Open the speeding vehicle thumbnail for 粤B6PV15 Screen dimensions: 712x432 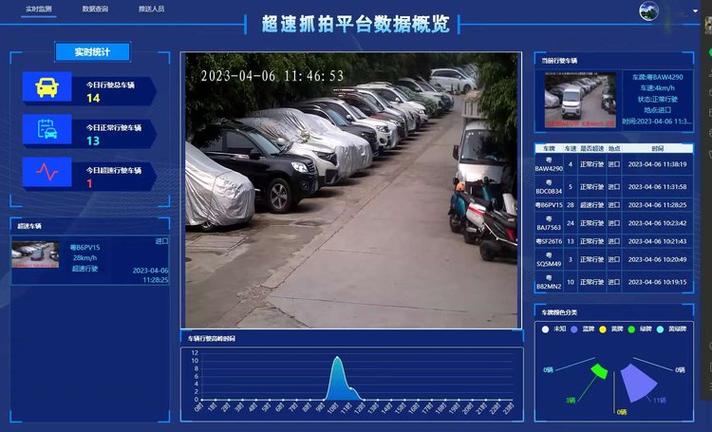pos(35,255)
